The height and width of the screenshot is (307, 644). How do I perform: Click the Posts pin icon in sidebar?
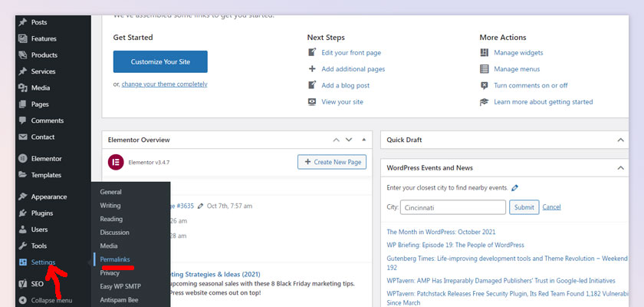23,22
